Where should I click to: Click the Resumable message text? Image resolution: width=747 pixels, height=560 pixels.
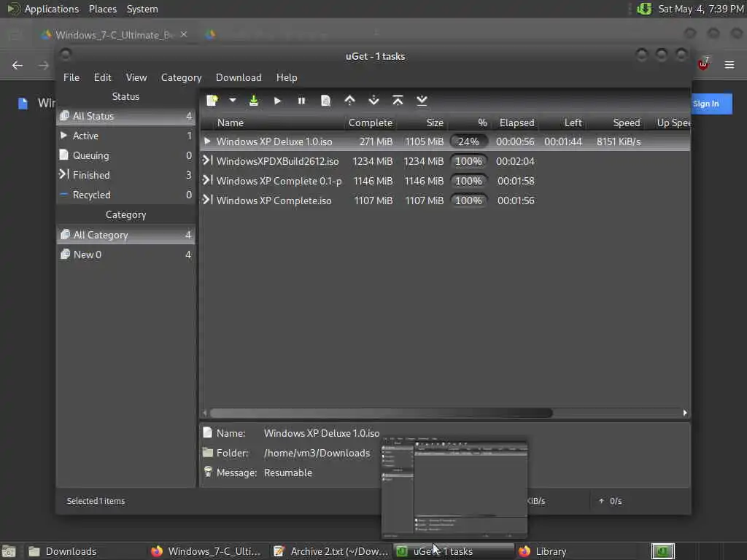[x=288, y=472]
